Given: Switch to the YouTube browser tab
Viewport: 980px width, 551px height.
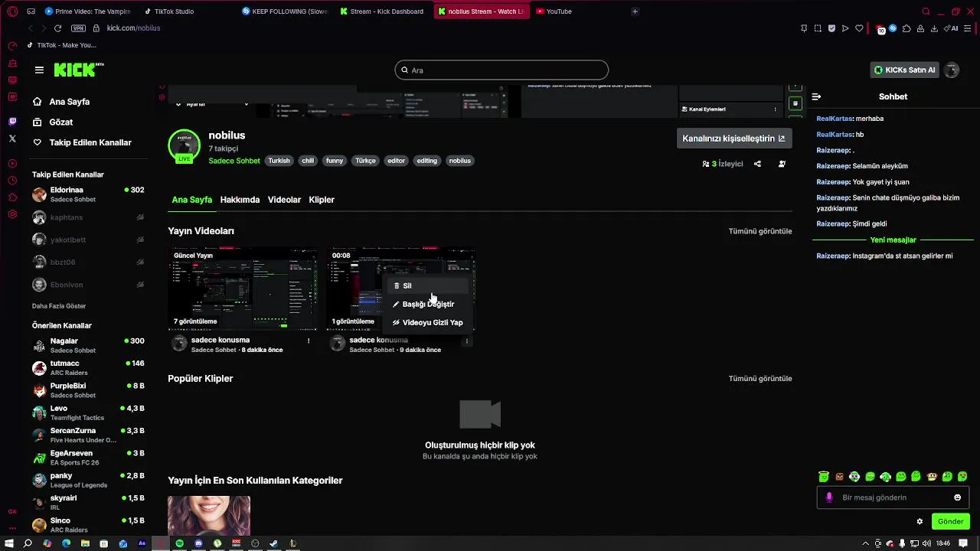Looking at the screenshot, I should pos(578,11).
